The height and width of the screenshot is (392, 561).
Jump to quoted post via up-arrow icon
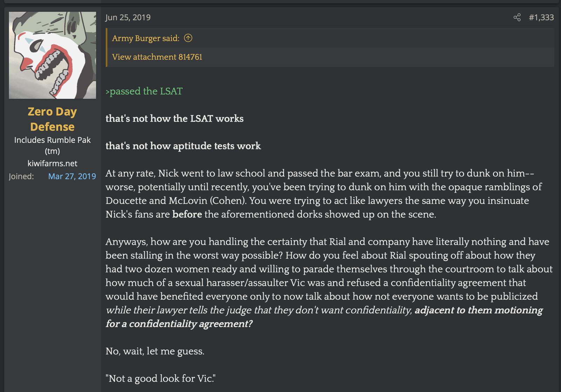click(188, 38)
